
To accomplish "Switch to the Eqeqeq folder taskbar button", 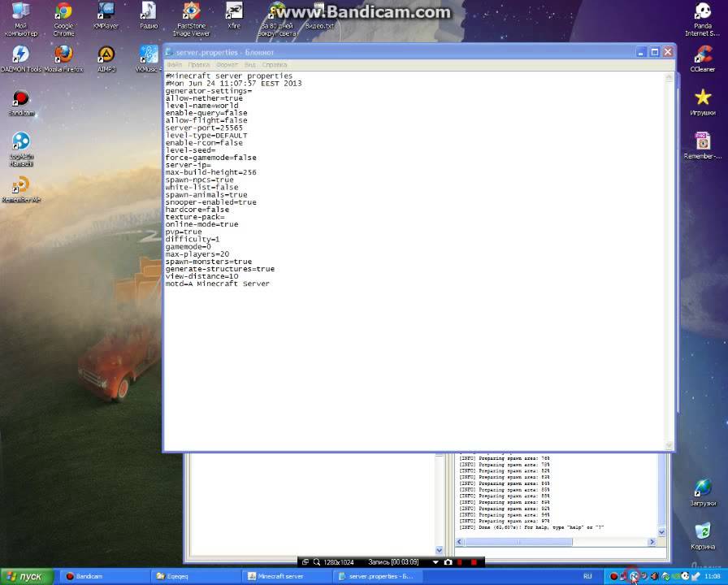I will [195, 576].
